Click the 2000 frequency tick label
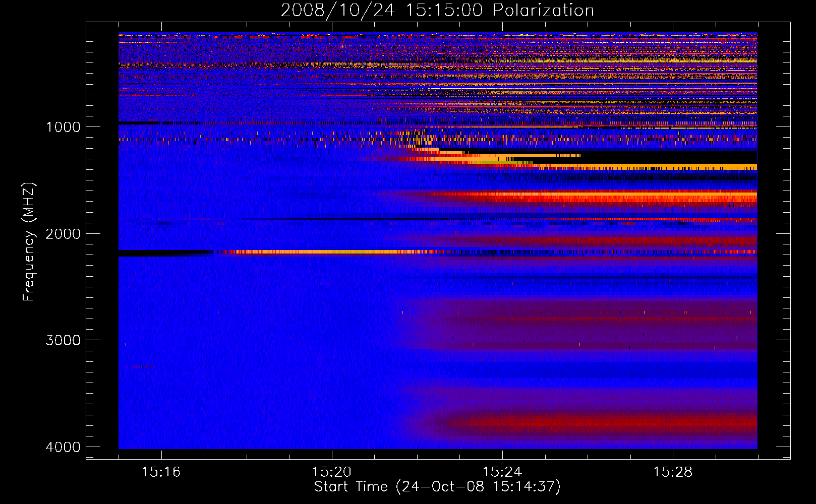This screenshot has height=504, width=816. click(63, 234)
